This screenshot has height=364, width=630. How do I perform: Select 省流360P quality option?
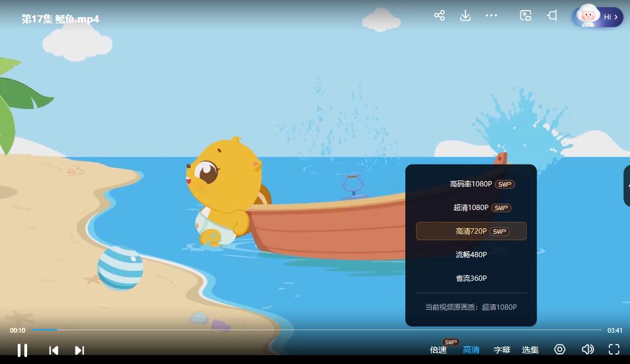pyautogui.click(x=471, y=278)
